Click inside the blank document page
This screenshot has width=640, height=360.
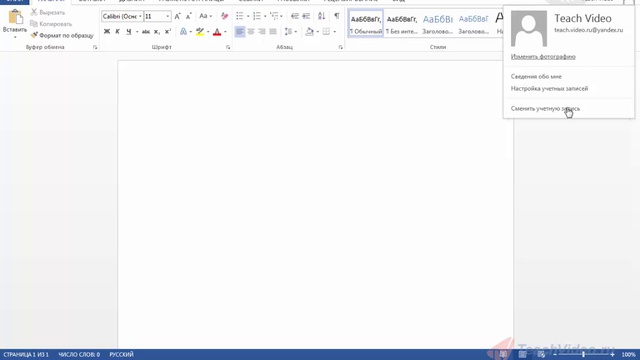[315, 204]
